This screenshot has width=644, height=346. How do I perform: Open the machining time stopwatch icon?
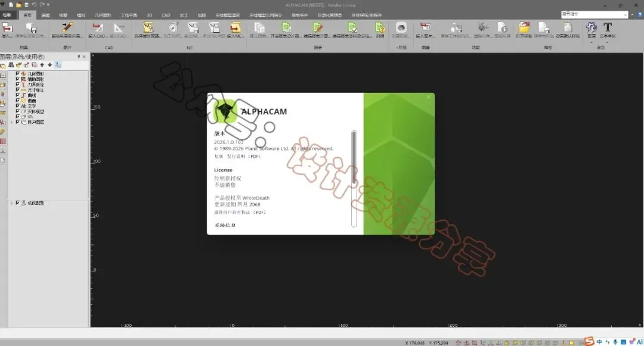[173, 28]
